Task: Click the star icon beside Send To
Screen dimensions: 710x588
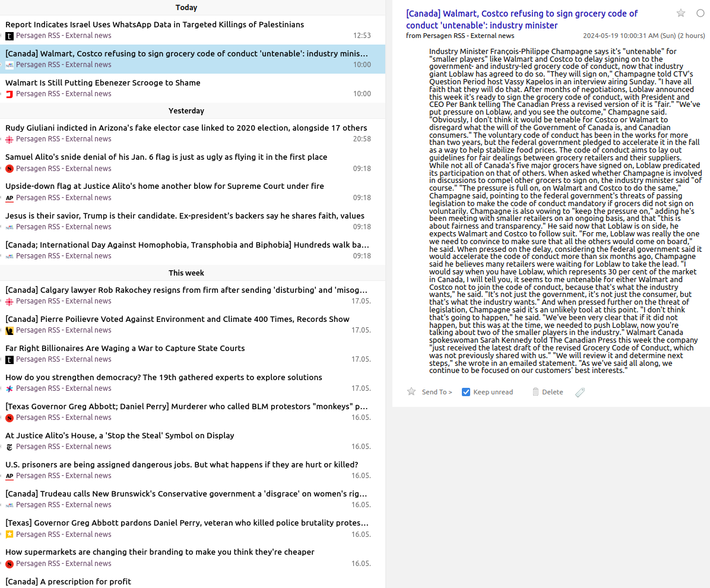Action: click(x=411, y=392)
